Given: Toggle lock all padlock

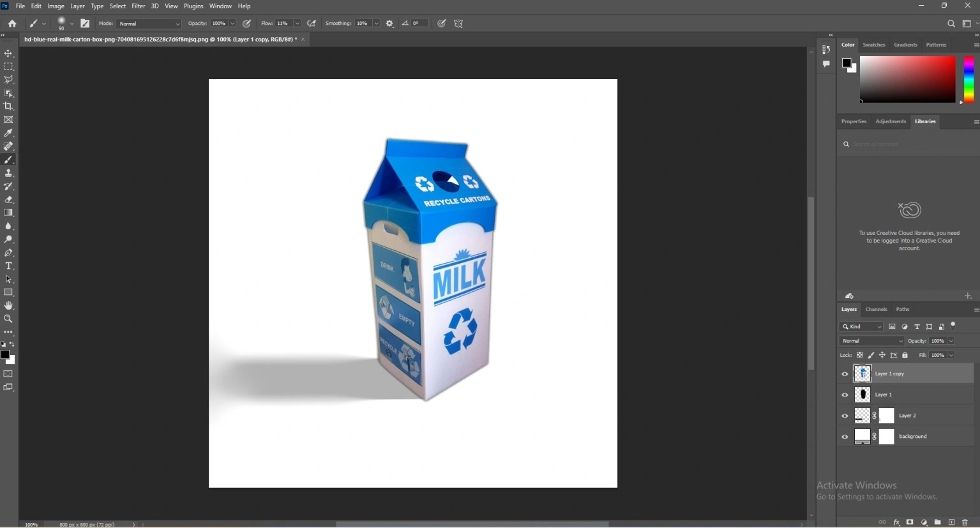Looking at the screenshot, I should [905, 355].
